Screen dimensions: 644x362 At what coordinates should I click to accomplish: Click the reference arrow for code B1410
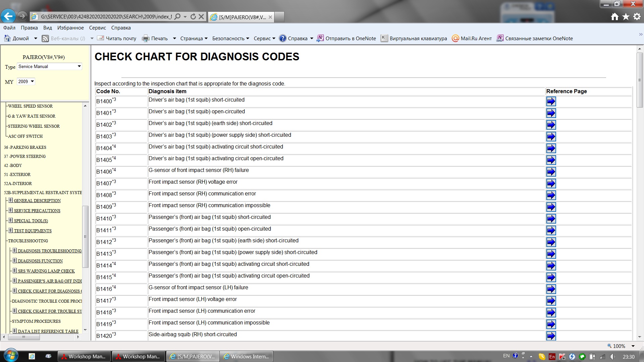(551, 219)
